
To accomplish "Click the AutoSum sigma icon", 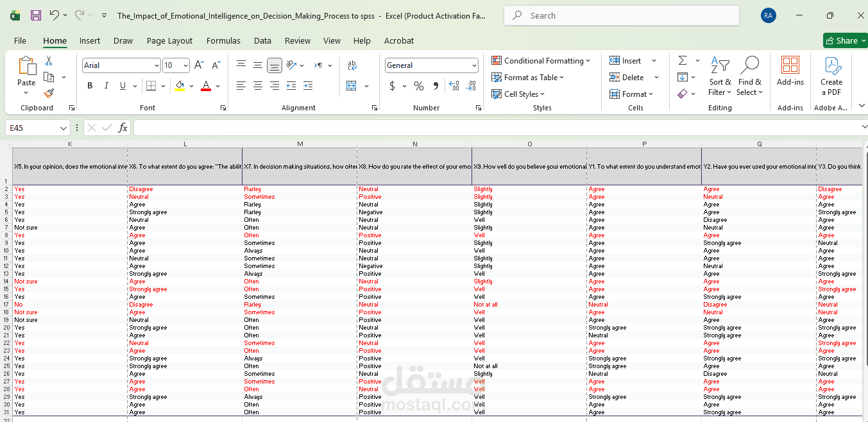I will click(x=683, y=60).
